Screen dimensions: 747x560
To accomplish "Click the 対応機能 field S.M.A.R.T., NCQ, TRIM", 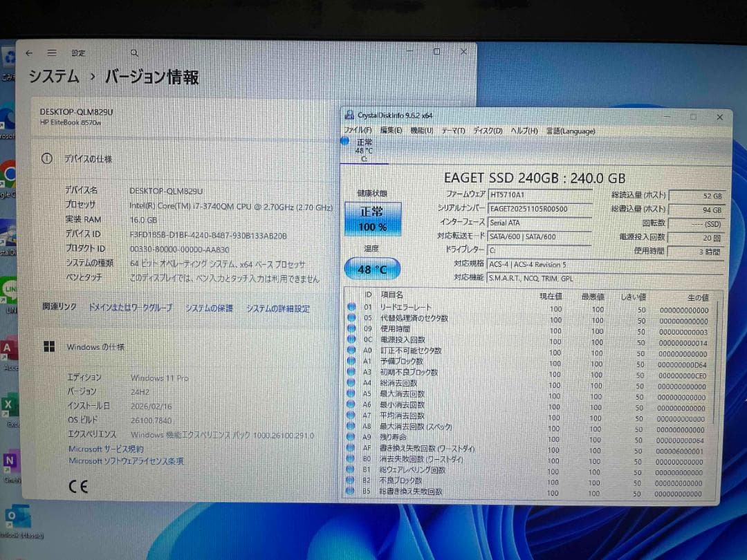I will coord(605,278).
